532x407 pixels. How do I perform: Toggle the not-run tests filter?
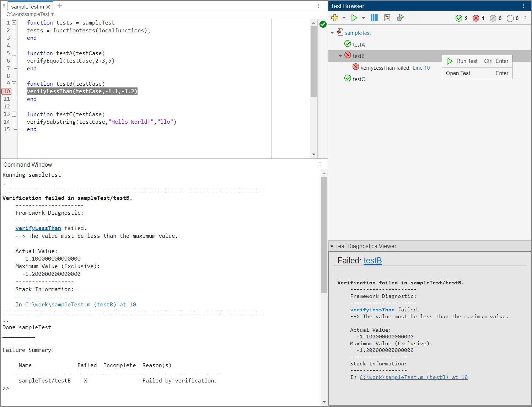tap(513, 18)
